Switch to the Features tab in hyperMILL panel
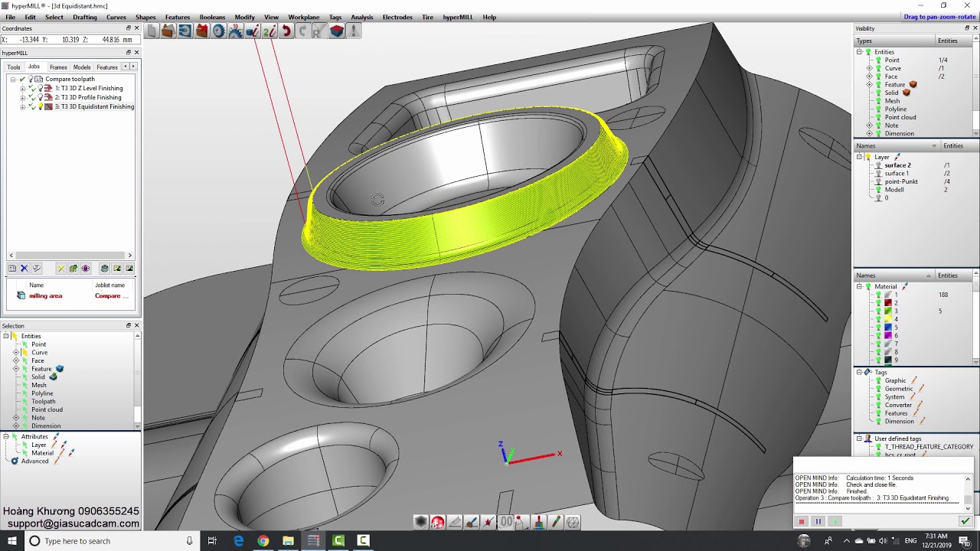Viewport: 980px width, 551px height. [x=107, y=67]
